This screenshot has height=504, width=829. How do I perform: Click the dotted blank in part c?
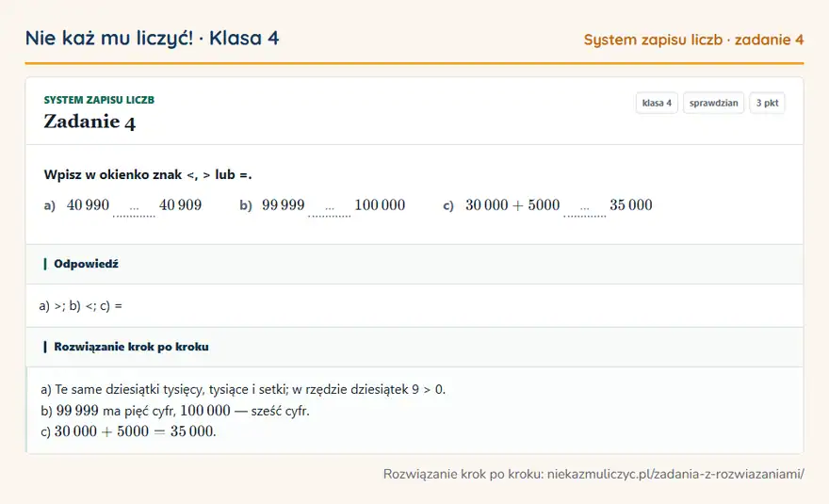tap(585, 210)
